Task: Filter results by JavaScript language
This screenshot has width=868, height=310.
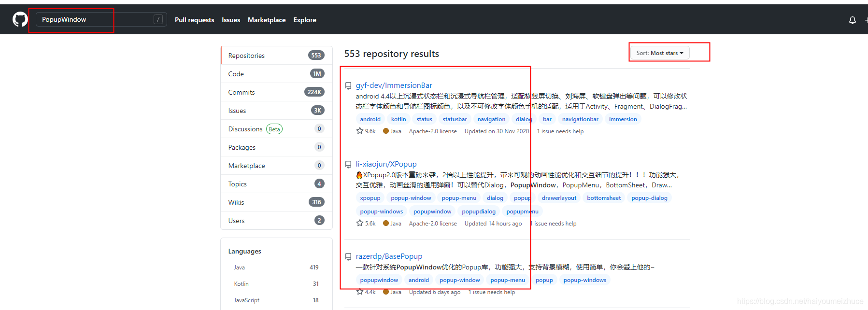Action: click(276, 300)
